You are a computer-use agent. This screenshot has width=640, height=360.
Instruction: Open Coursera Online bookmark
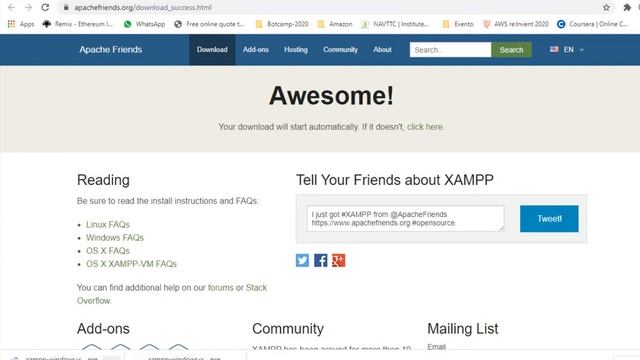(x=593, y=24)
